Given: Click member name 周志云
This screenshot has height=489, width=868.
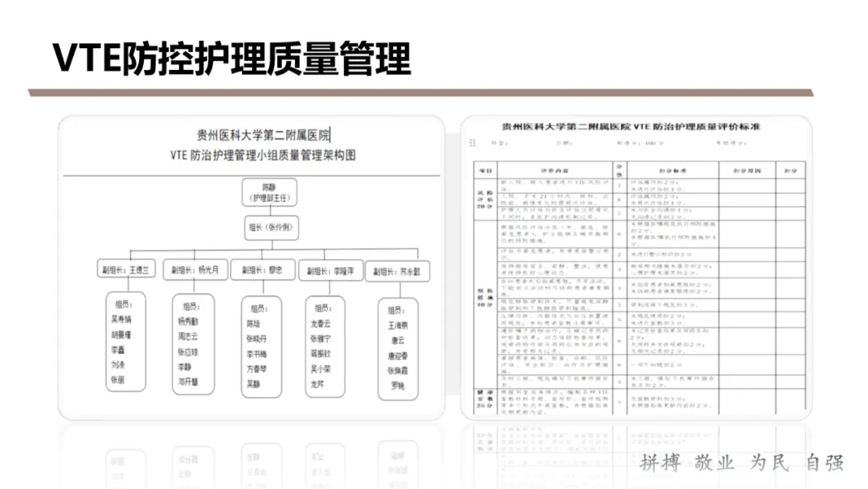Looking at the screenshot, I should (x=187, y=337).
